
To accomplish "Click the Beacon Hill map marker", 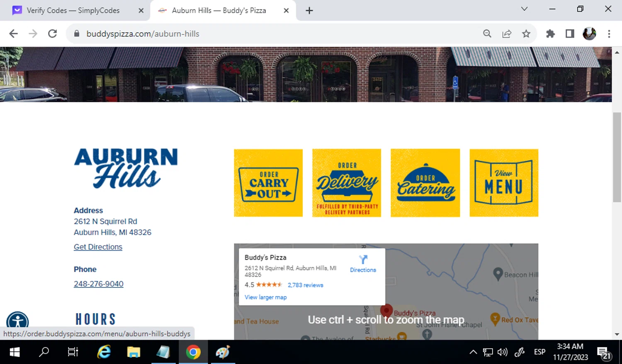I will point(498,274).
